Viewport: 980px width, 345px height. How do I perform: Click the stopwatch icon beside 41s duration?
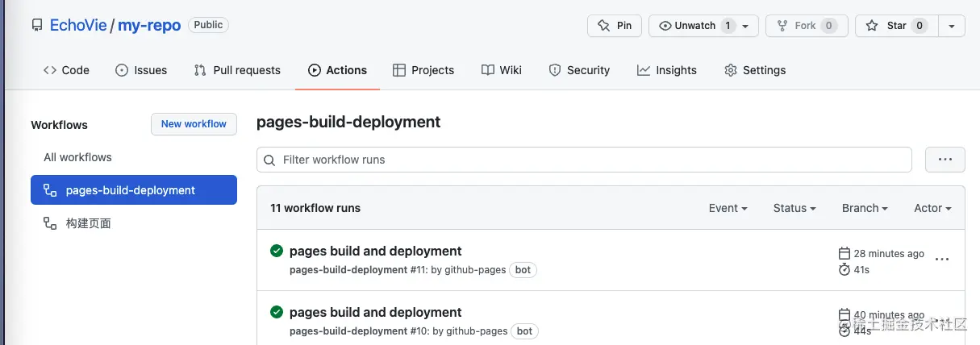[x=844, y=269]
